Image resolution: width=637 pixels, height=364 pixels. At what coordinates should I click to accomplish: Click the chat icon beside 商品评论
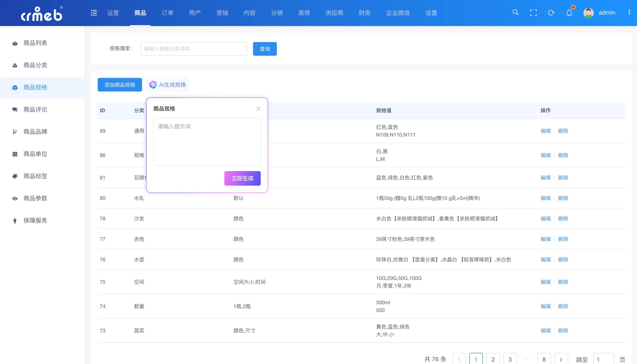click(15, 110)
